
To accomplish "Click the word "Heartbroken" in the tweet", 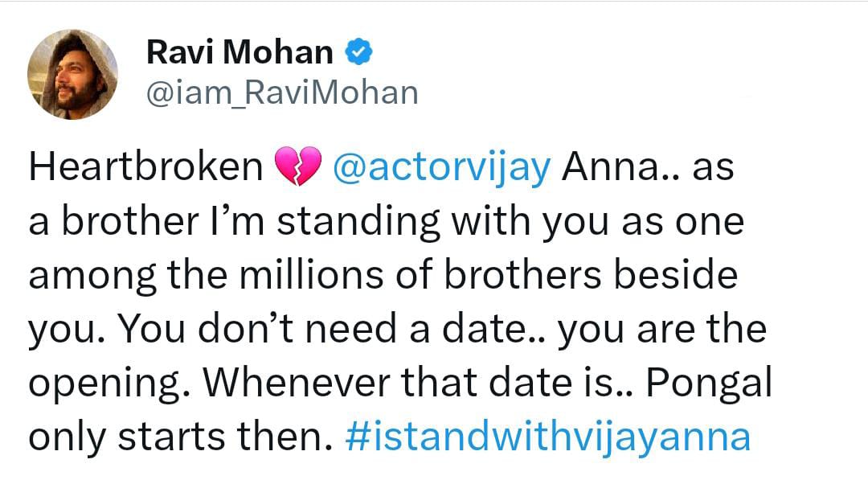I will (146, 168).
